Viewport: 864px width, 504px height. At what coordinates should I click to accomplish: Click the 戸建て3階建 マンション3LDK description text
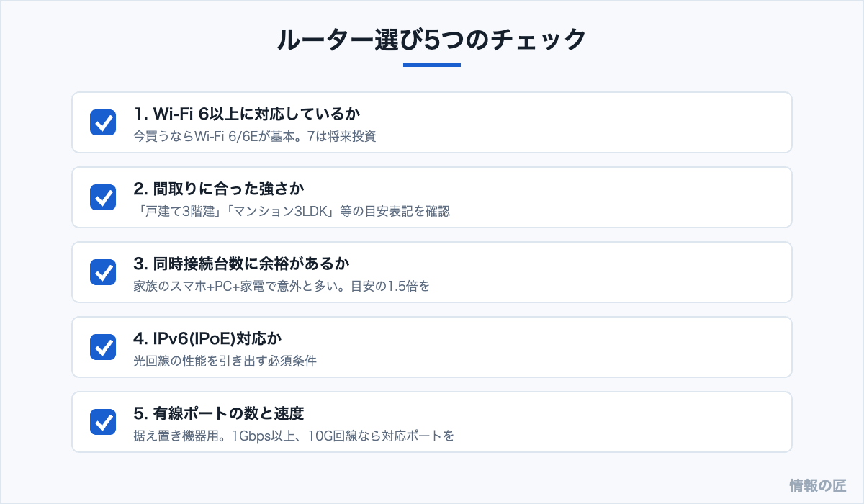[292, 211]
